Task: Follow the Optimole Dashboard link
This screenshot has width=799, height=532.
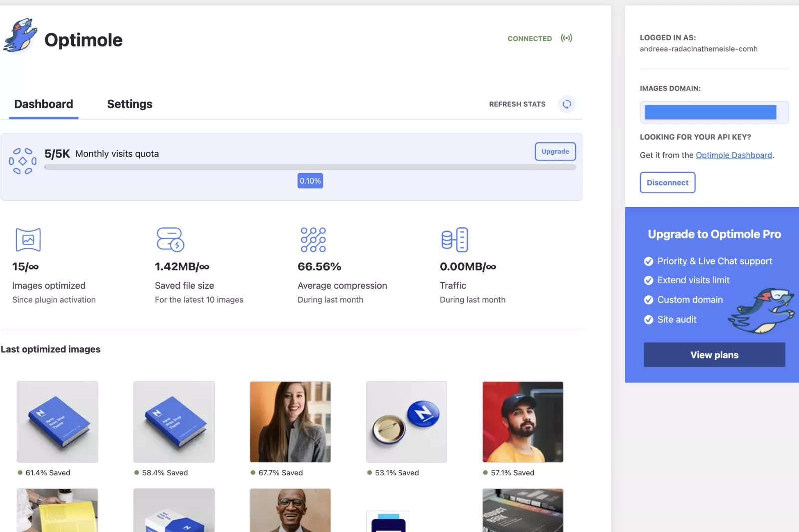Action: click(734, 155)
